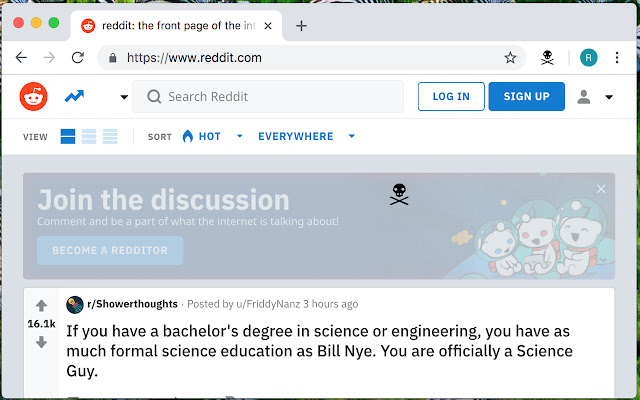Close the Join the discussion banner
This screenshot has height=400, width=640.
[x=601, y=189]
